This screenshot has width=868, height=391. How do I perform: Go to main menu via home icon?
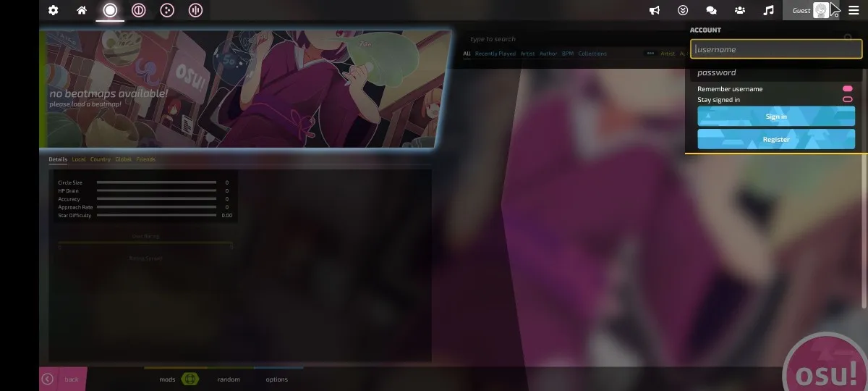82,10
